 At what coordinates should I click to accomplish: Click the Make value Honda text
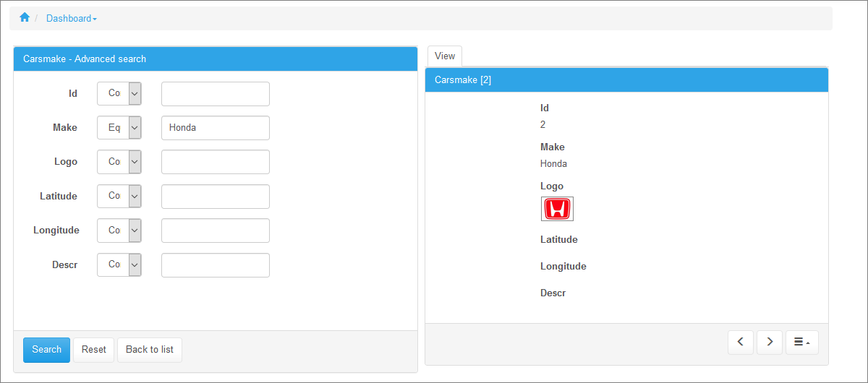554,163
